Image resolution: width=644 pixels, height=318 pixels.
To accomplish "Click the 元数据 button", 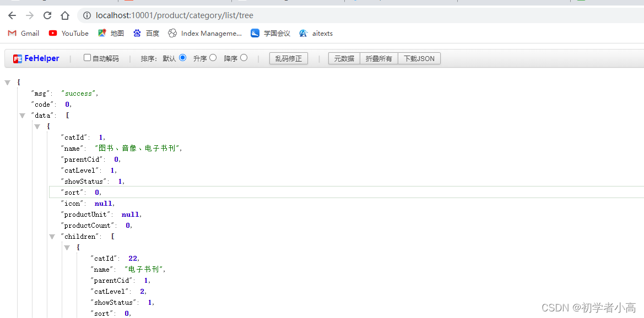I will [344, 59].
